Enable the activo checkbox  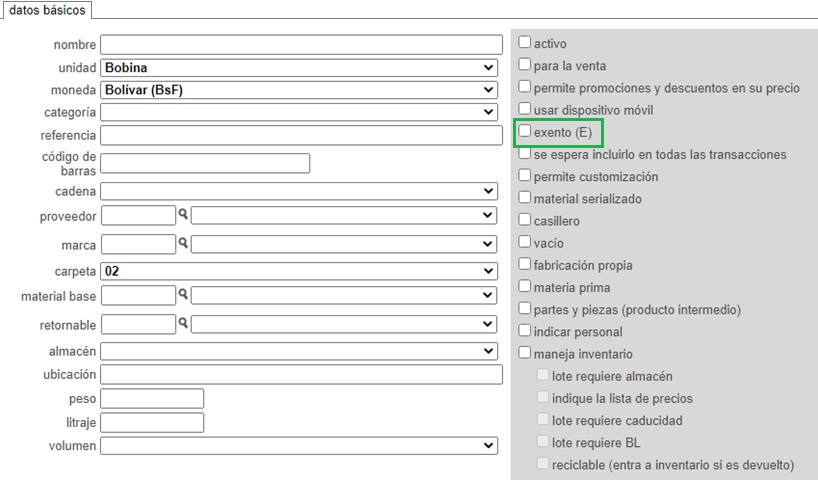click(x=524, y=42)
